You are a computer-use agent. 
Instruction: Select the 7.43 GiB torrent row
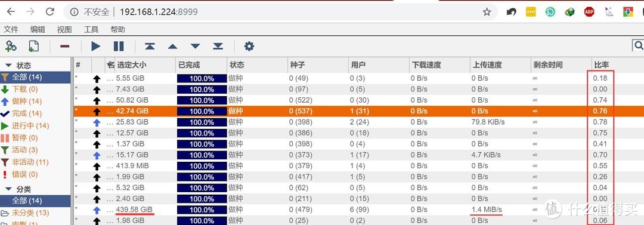[x=358, y=90]
